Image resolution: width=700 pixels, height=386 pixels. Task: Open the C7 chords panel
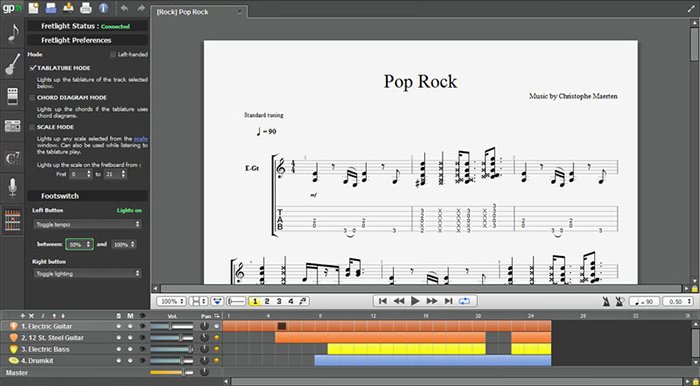coord(12,158)
